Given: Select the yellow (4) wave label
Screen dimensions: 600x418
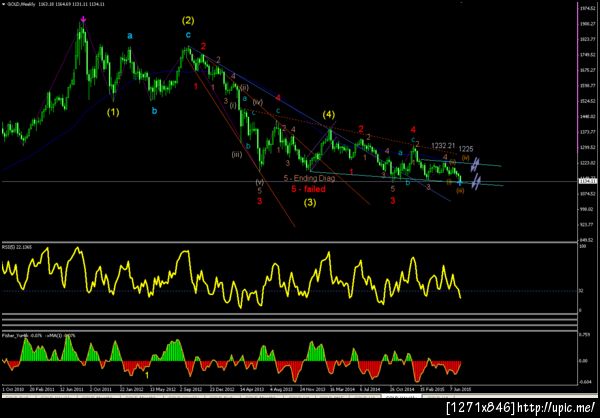Looking at the screenshot, I should point(329,114).
